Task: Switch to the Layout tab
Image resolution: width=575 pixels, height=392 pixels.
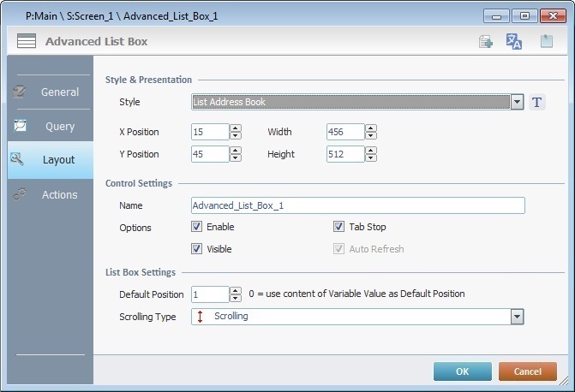Action: [x=51, y=160]
